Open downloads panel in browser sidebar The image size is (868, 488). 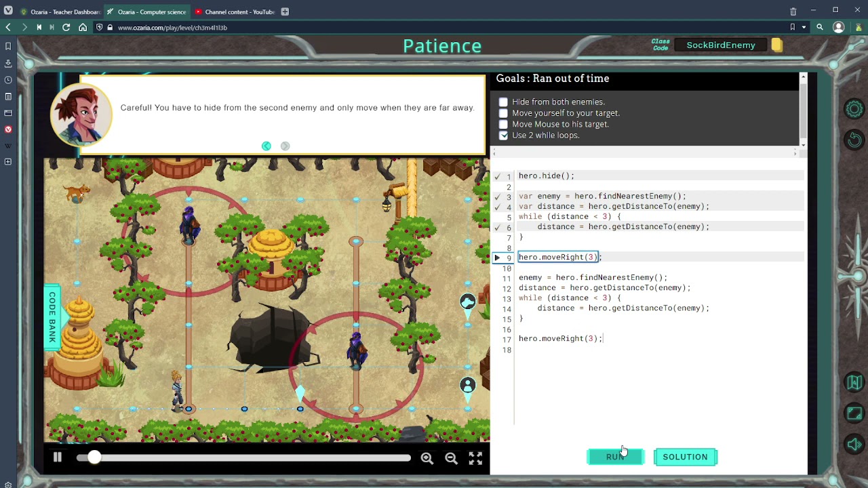(x=8, y=63)
